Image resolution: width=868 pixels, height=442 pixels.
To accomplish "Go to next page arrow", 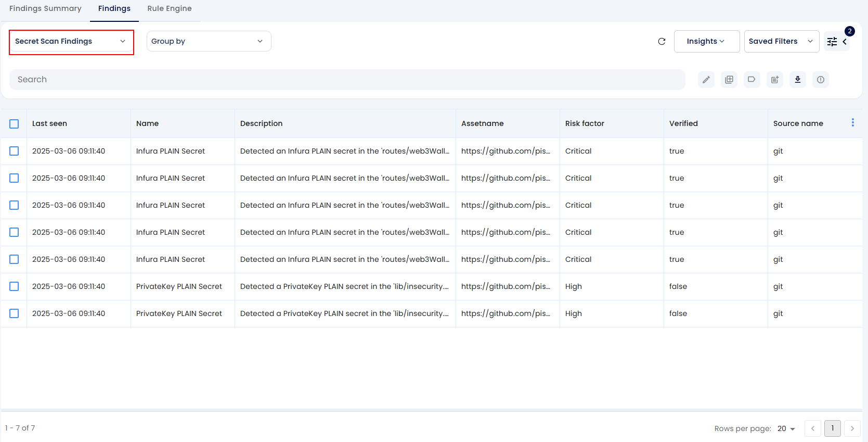I will 852,428.
